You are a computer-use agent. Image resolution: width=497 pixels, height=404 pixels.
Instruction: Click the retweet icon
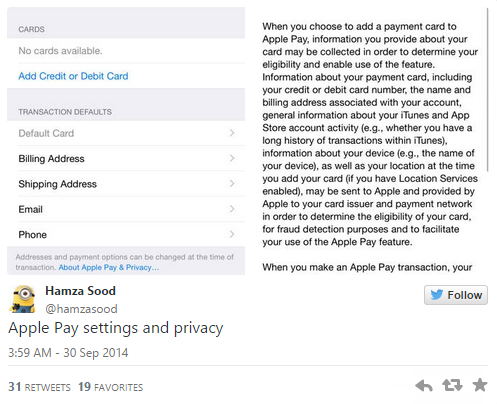tap(452, 385)
